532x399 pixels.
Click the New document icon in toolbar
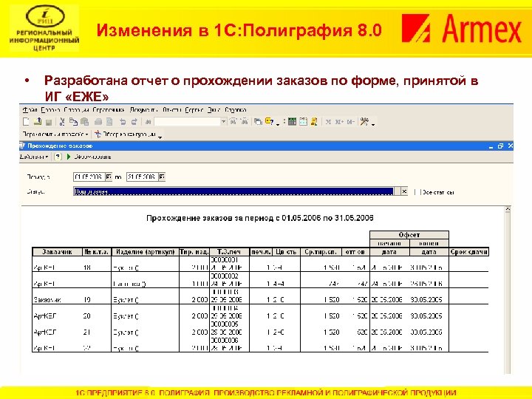click(26, 122)
